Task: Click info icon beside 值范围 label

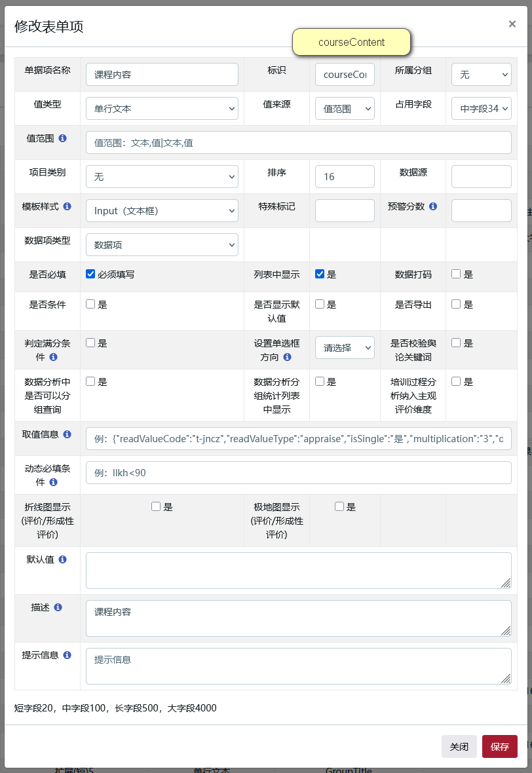Action: [x=63, y=138]
